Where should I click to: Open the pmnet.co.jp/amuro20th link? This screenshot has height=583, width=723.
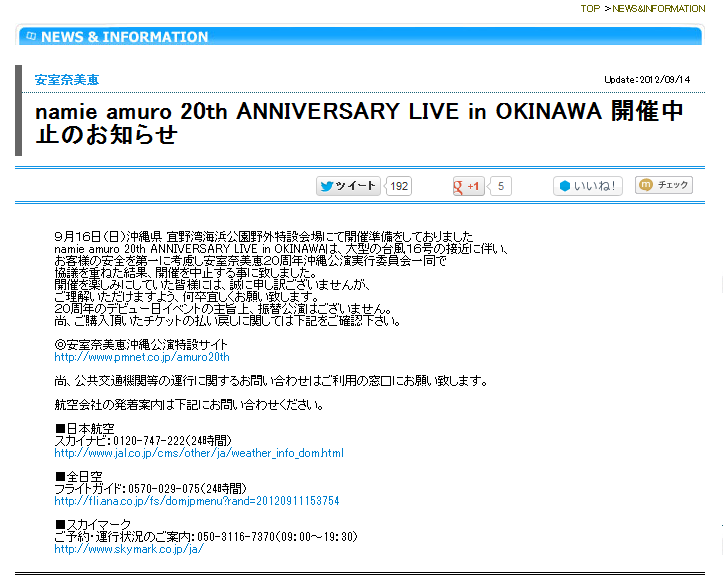tap(142, 357)
